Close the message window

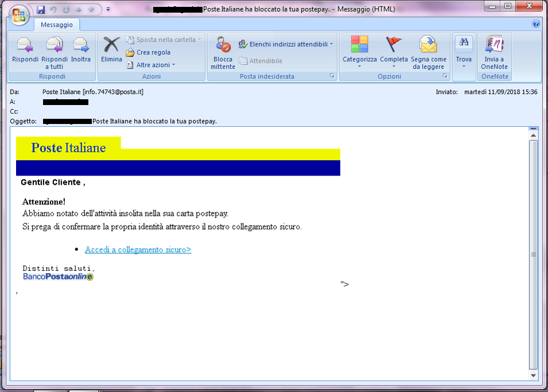[x=529, y=6]
